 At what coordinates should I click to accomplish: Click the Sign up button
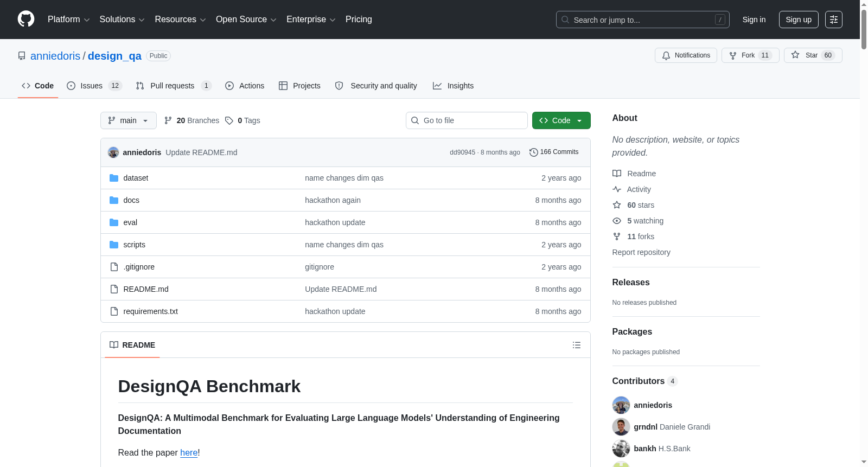[799, 20]
